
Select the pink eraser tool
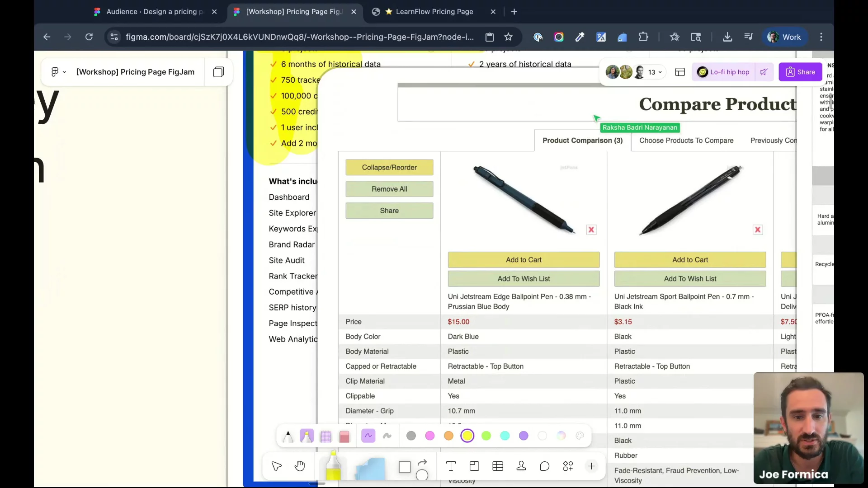344,436
